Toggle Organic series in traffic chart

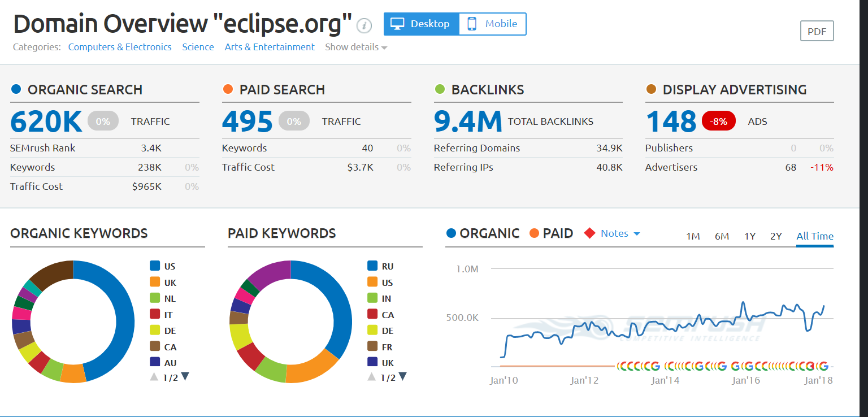(483, 233)
